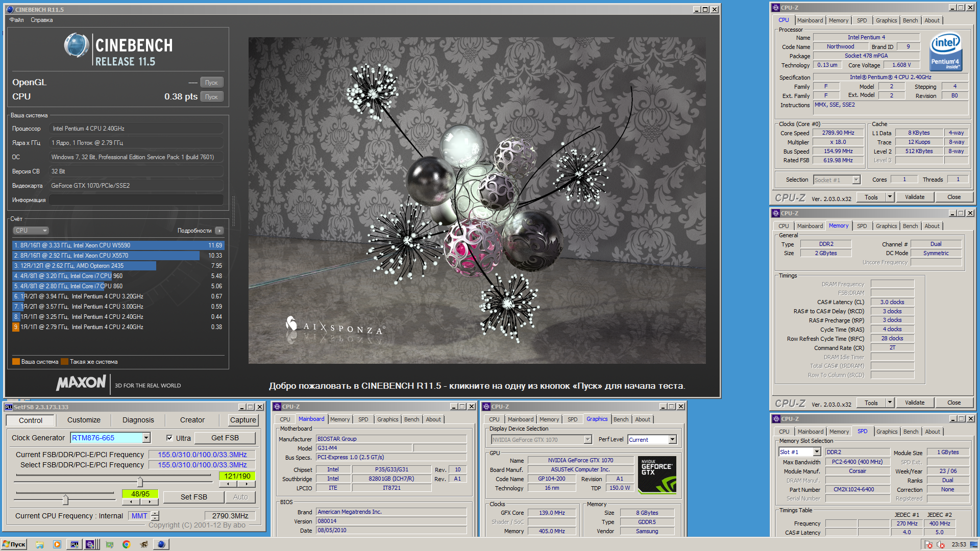This screenshot has height=551, width=980.
Task: Expand the CPU score category dropdown in Cinebench
Action: [x=31, y=231]
